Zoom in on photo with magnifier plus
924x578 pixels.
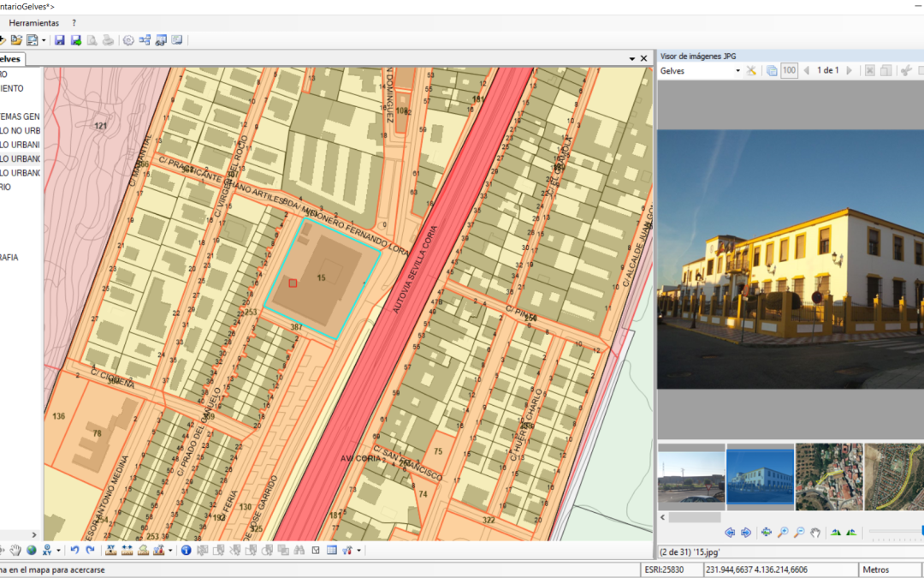[783, 532]
